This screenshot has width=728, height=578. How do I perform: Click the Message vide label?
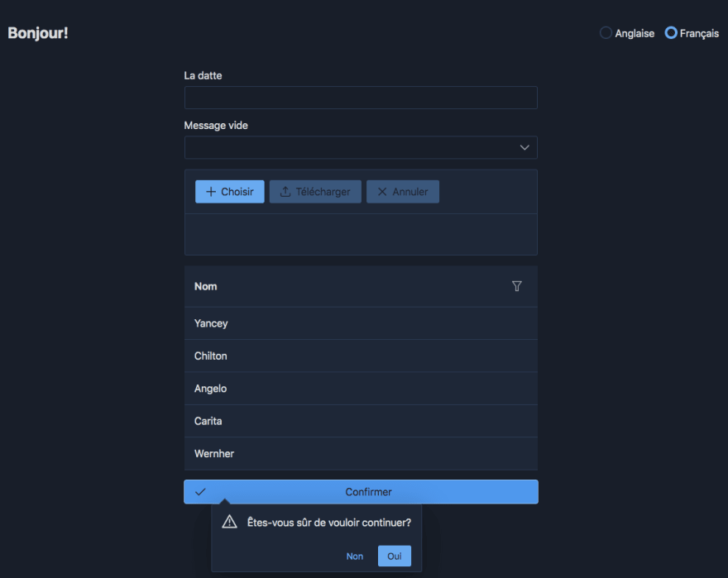[216, 126]
